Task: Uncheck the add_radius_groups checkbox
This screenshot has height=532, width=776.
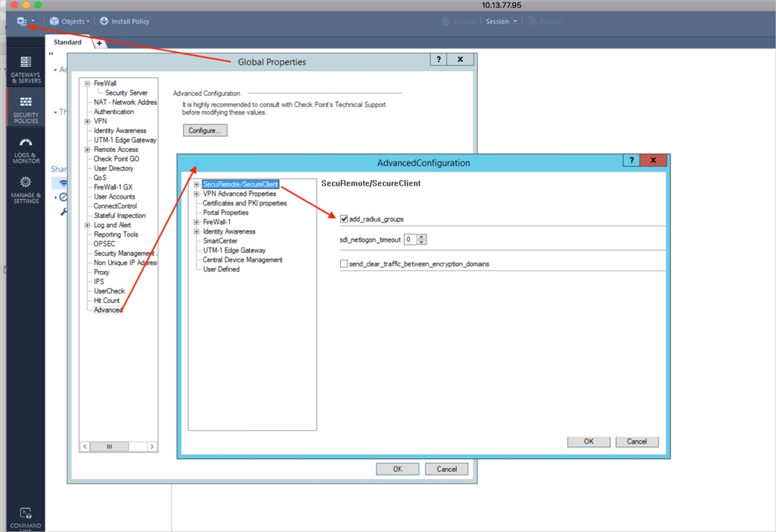Action: [344, 219]
